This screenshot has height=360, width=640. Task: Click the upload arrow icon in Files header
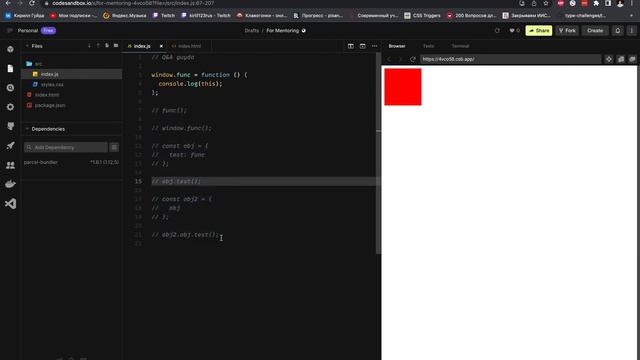tap(98, 46)
